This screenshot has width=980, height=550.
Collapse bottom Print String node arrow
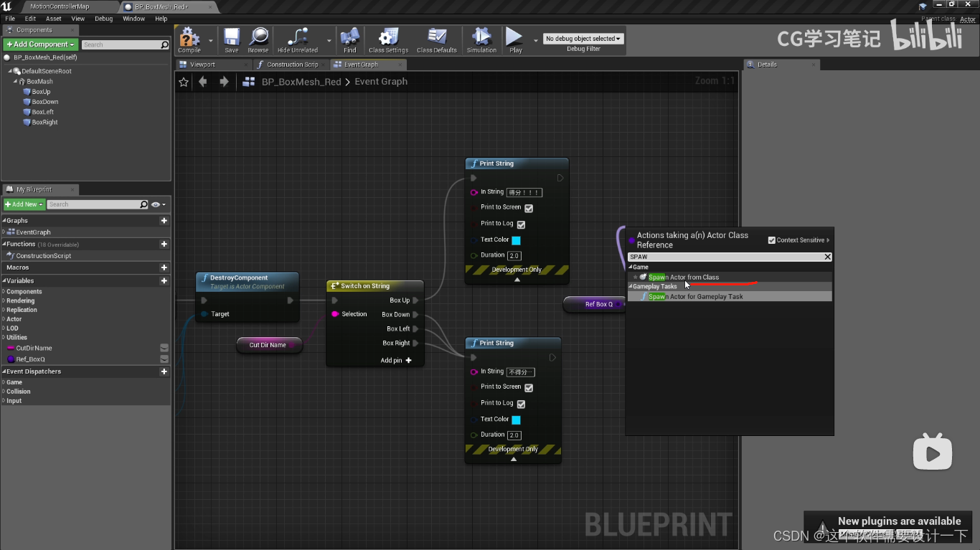(513, 459)
